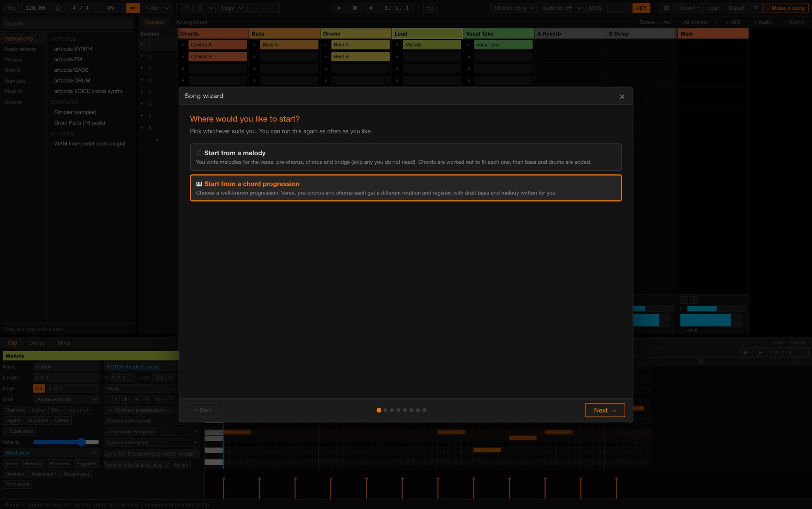Click the transport Stop icon
The width and height of the screenshot is (812, 509).
[x=355, y=8]
